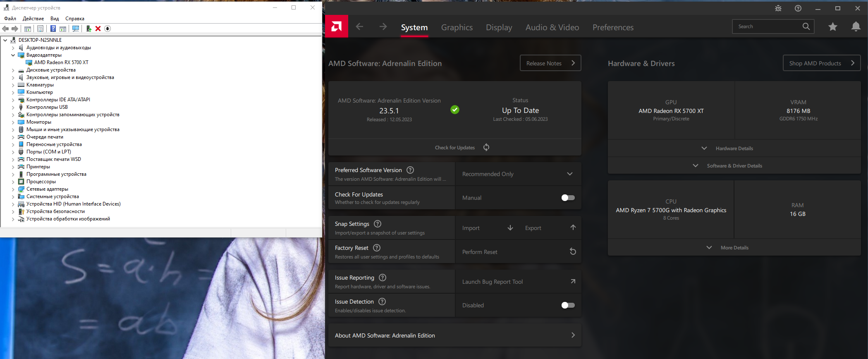Image resolution: width=868 pixels, height=359 pixels.
Task: Click the show/hide console tree toolbar icon
Action: coord(28,29)
